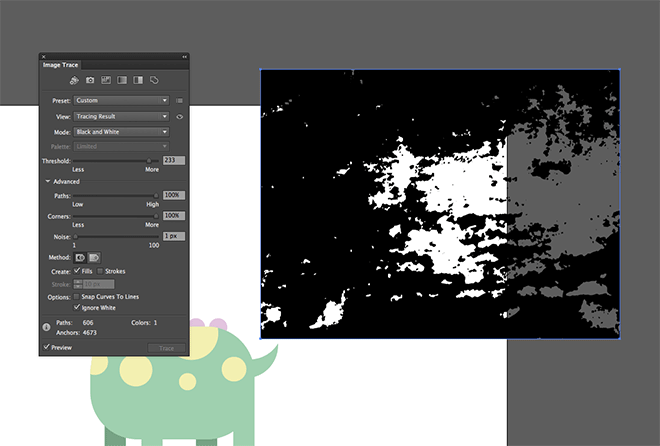Apply the Outline preset icon
Screen dimensions: 660x446
154,80
